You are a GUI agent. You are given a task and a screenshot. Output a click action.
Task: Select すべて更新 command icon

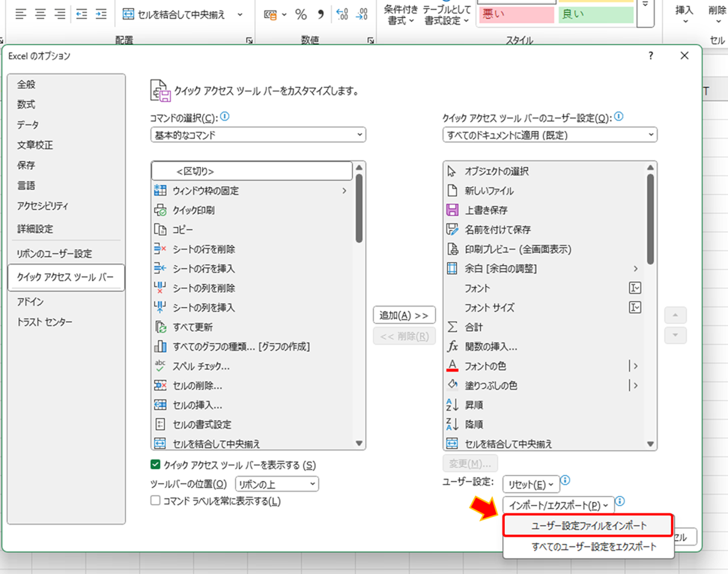pyautogui.click(x=160, y=327)
